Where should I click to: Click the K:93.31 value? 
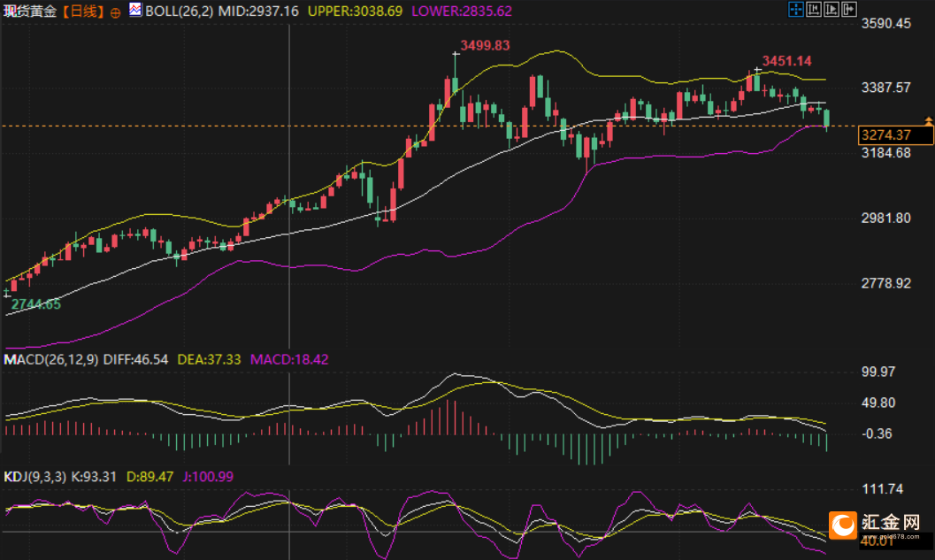coord(95,477)
